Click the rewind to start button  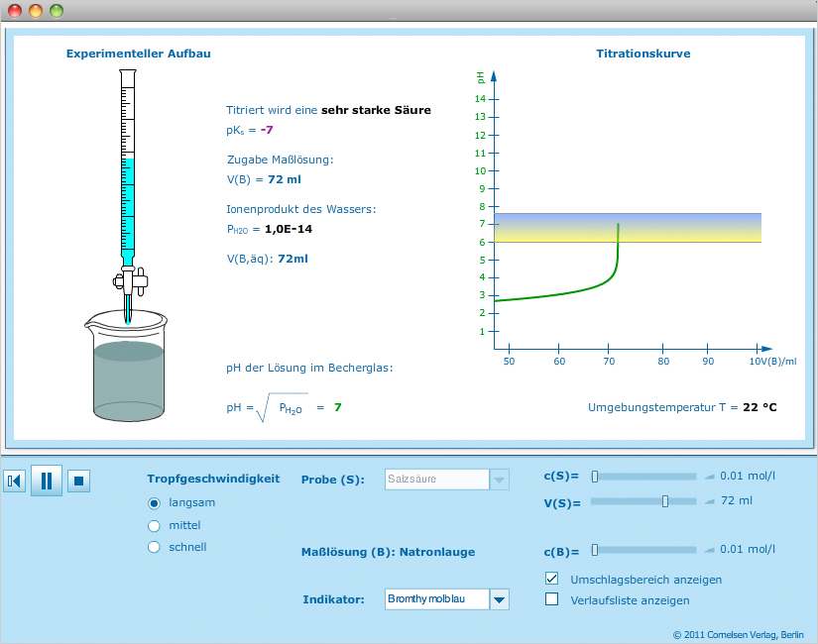click(14, 482)
